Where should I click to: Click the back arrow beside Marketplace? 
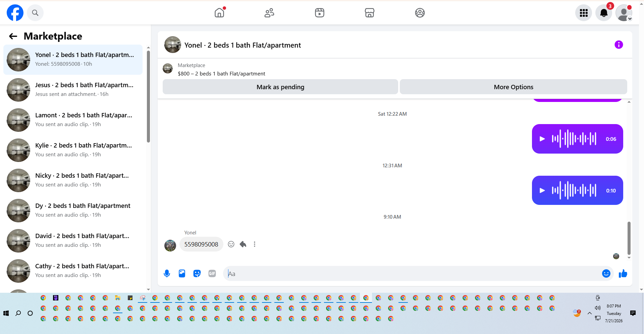[13, 36]
